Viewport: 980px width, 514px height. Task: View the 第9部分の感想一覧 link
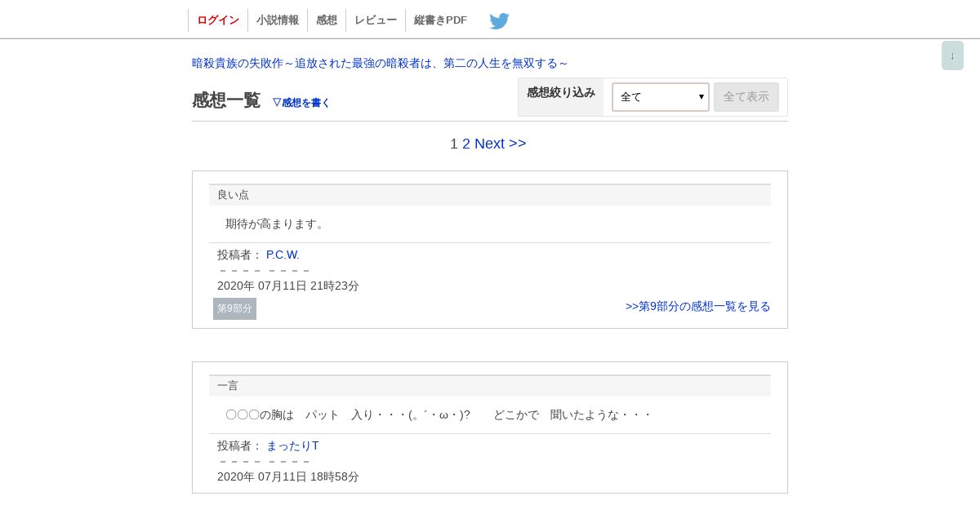pyautogui.click(x=698, y=306)
